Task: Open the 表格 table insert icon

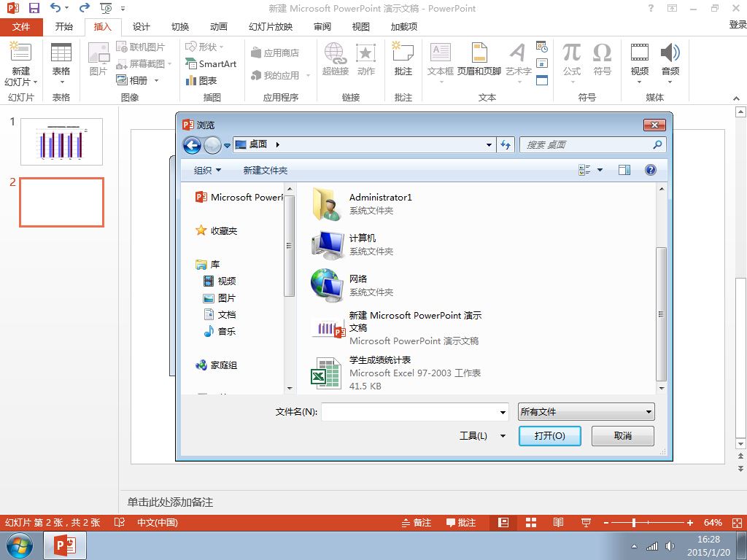Action: click(x=61, y=52)
